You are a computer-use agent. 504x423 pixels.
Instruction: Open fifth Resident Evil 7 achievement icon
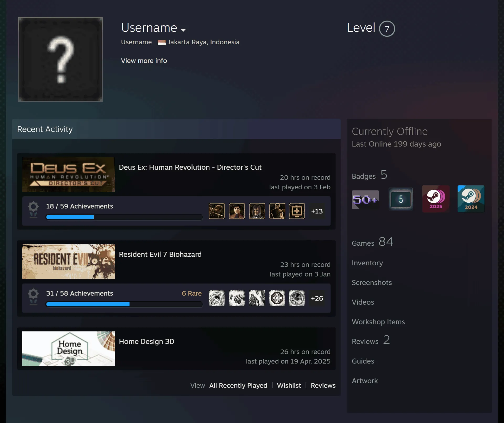click(297, 298)
